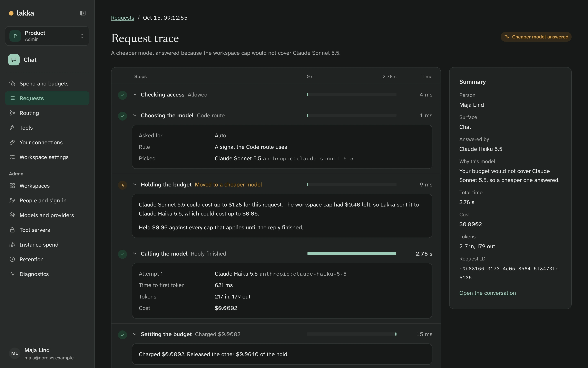Click the Workspaces grid icon
The image size is (588, 368).
(12, 186)
